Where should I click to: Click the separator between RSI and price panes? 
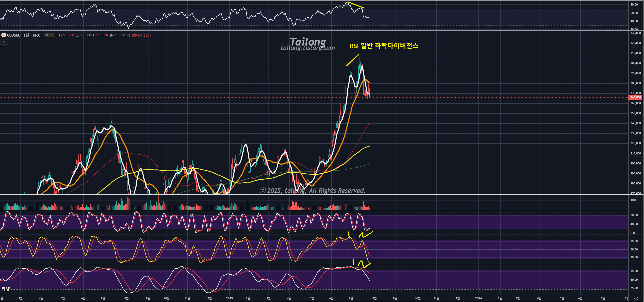click(315, 31)
